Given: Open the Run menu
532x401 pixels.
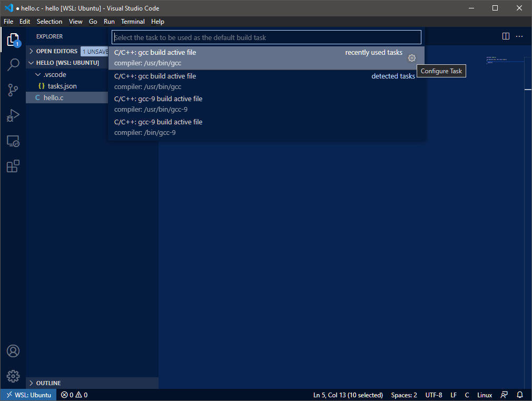Looking at the screenshot, I should click(109, 22).
